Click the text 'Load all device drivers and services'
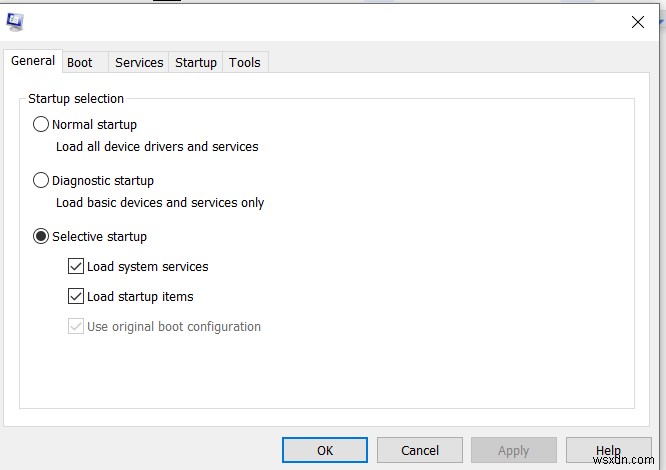The height and width of the screenshot is (470, 666). [157, 146]
